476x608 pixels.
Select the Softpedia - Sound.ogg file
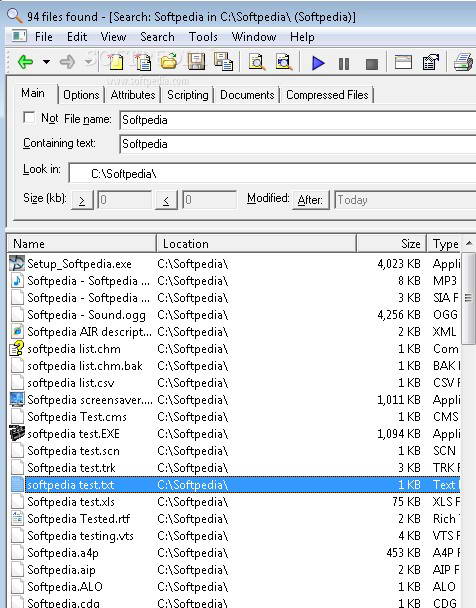[235, 315]
